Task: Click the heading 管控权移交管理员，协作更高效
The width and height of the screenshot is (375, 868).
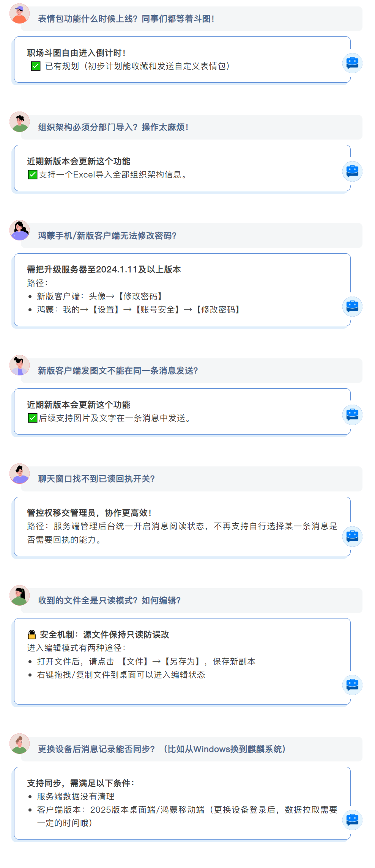Action: 89,513
